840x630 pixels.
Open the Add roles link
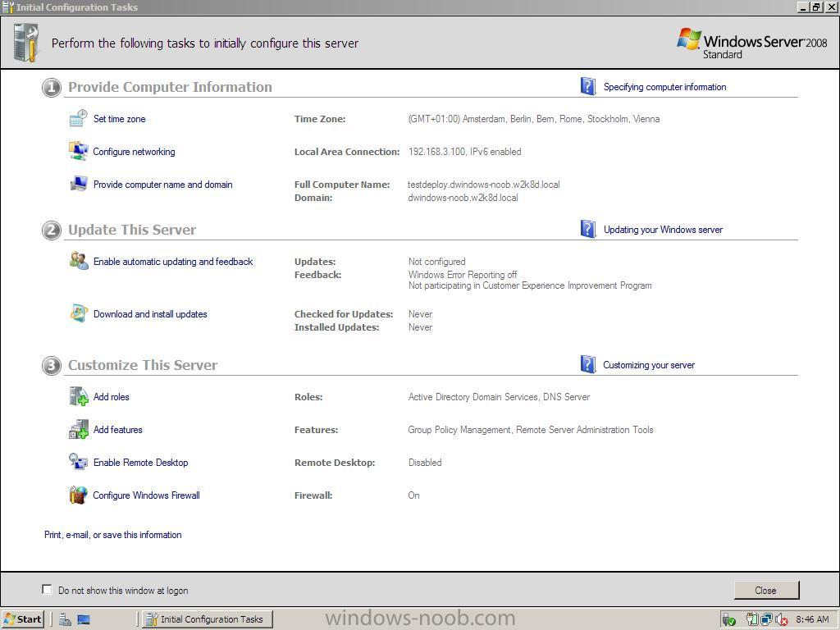[x=112, y=397]
